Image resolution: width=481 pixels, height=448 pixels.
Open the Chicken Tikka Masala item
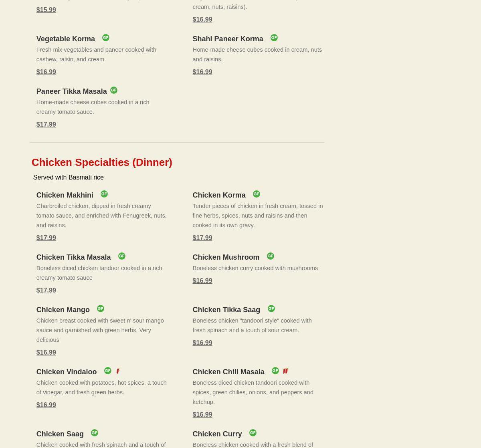click(73, 257)
